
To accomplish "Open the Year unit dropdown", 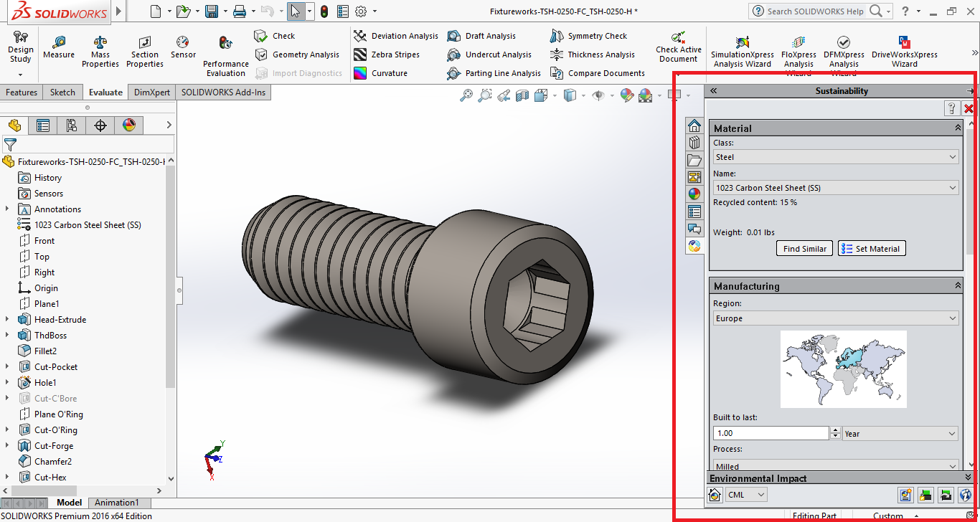I will (900, 434).
